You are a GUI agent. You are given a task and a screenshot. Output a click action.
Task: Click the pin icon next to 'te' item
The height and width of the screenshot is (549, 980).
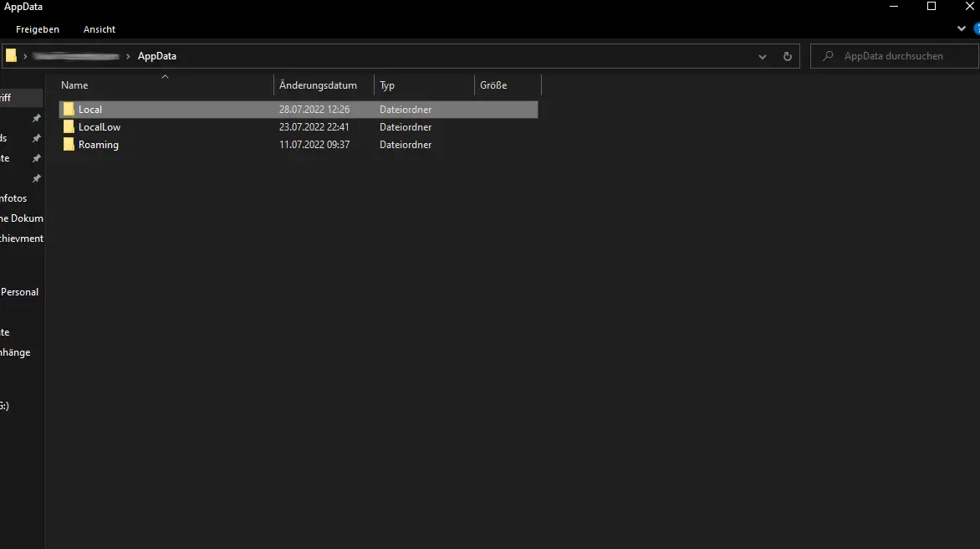pos(36,158)
